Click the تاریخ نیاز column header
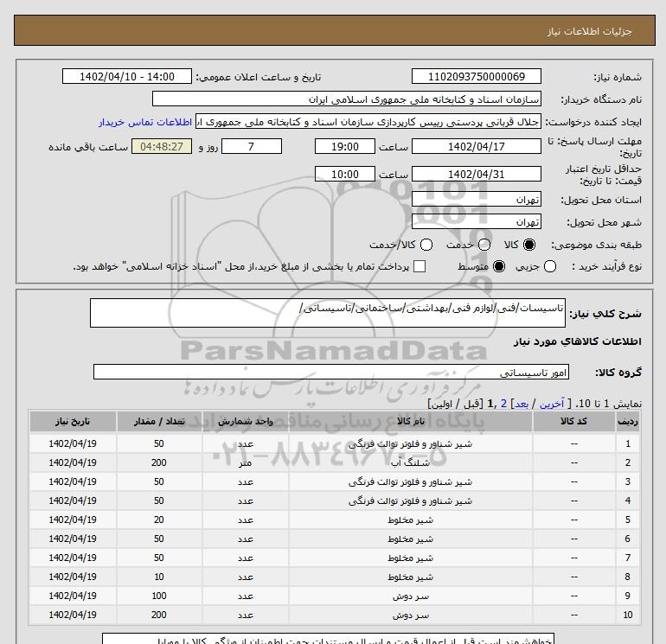The width and height of the screenshot is (666, 644). tap(73, 421)
